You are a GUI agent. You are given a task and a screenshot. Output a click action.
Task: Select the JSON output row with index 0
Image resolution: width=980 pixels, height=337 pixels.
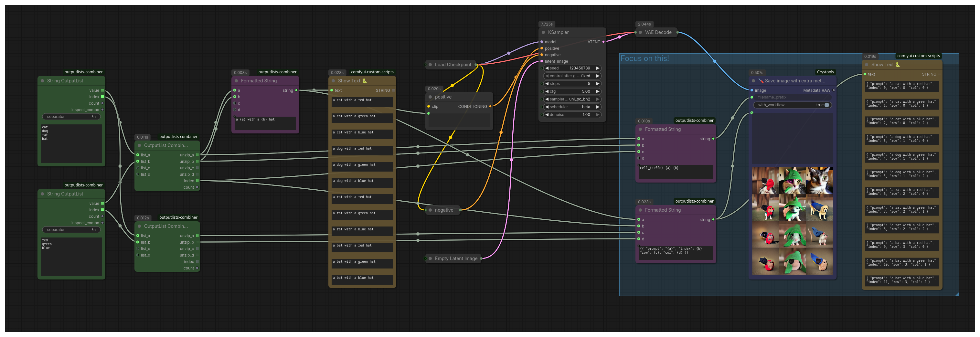click(x=902, y=86)
